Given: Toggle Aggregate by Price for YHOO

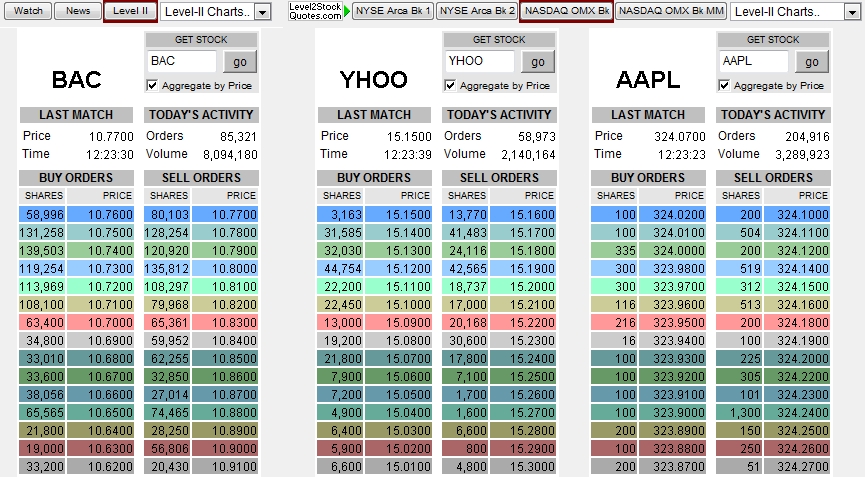Looking at the screenshot, I should pos(450,85).
